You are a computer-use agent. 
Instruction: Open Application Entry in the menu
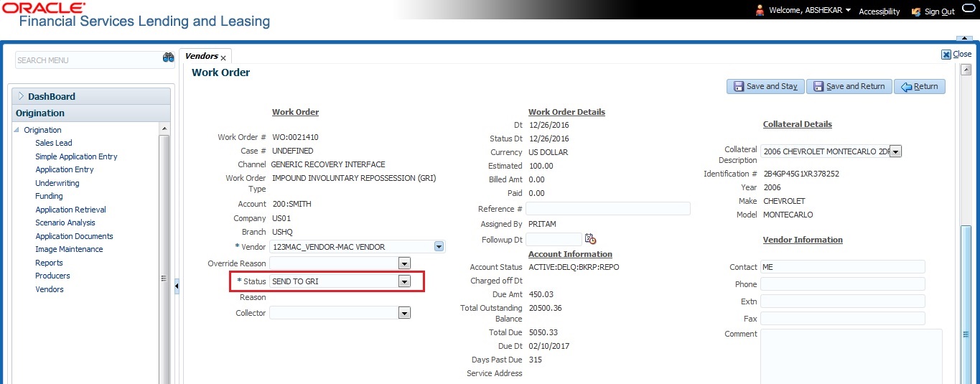[x=65, y=169]
